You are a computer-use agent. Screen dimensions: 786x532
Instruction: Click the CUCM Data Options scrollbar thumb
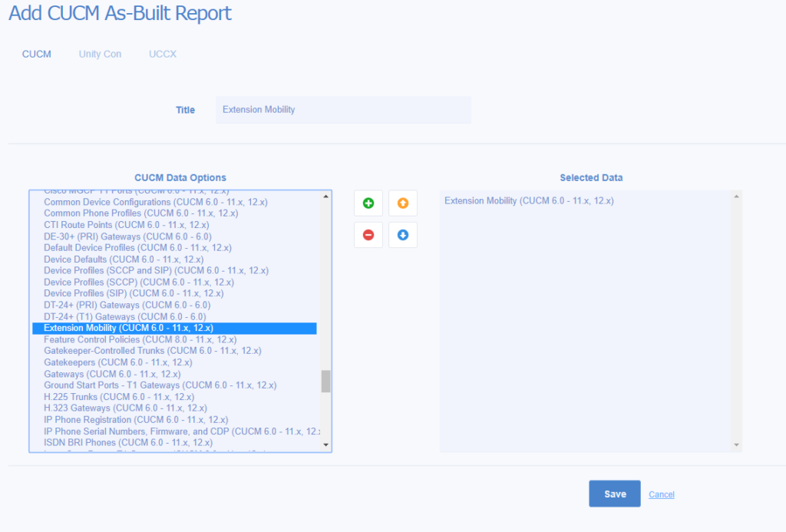[x=325, y=382]
